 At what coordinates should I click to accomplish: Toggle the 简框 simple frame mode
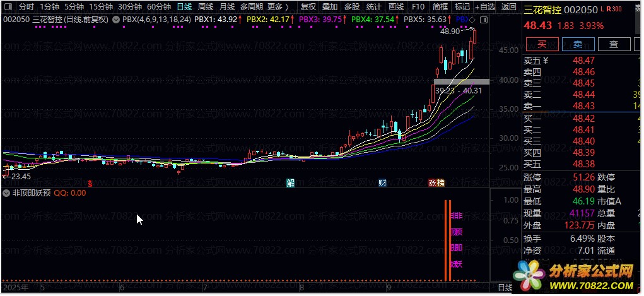coord(440,6)
